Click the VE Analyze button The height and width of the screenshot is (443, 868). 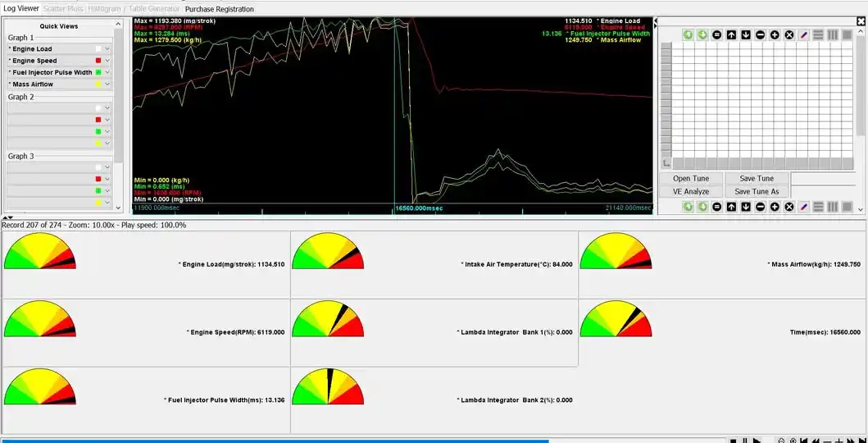coord(691,191)
